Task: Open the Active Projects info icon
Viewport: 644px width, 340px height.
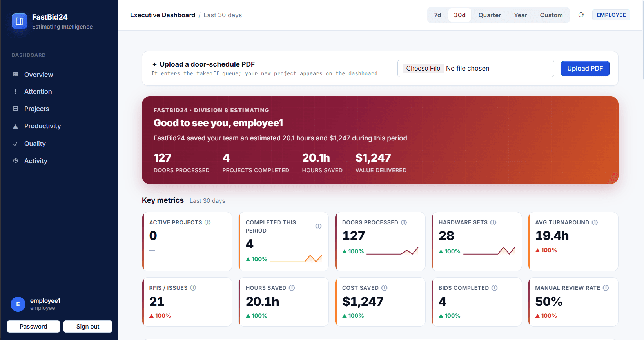Action: point(208,222)
